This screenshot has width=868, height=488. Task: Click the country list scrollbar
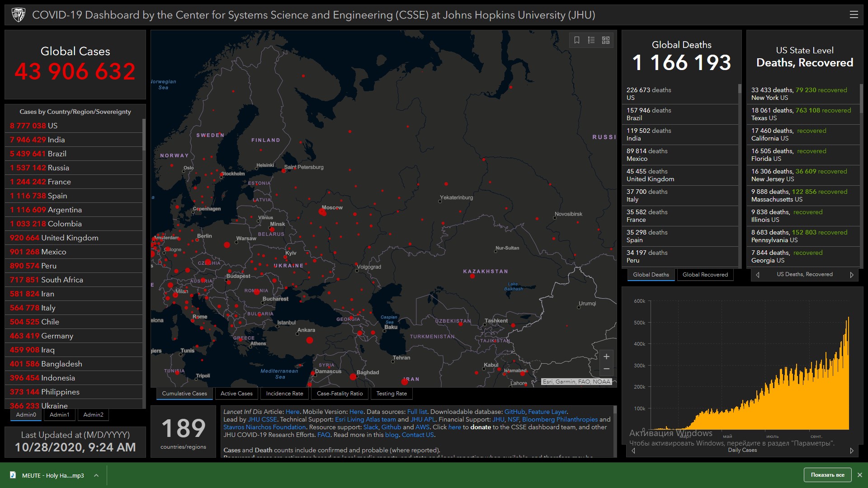point(144,136)
